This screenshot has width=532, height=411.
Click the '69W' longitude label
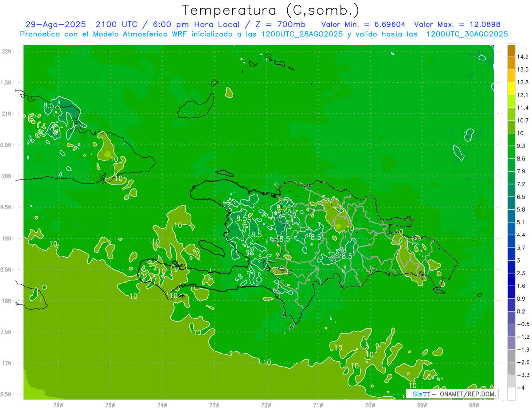[422, 405]
